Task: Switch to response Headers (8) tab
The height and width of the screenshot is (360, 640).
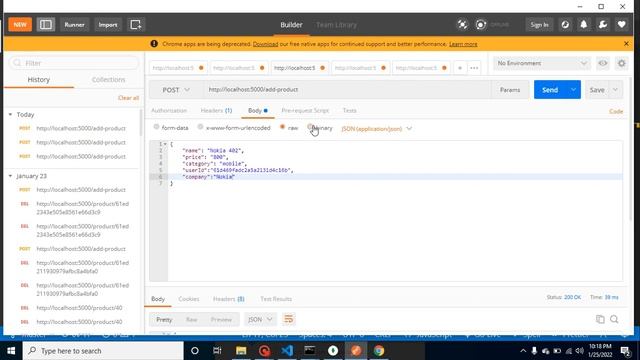Action: [229, 299]
